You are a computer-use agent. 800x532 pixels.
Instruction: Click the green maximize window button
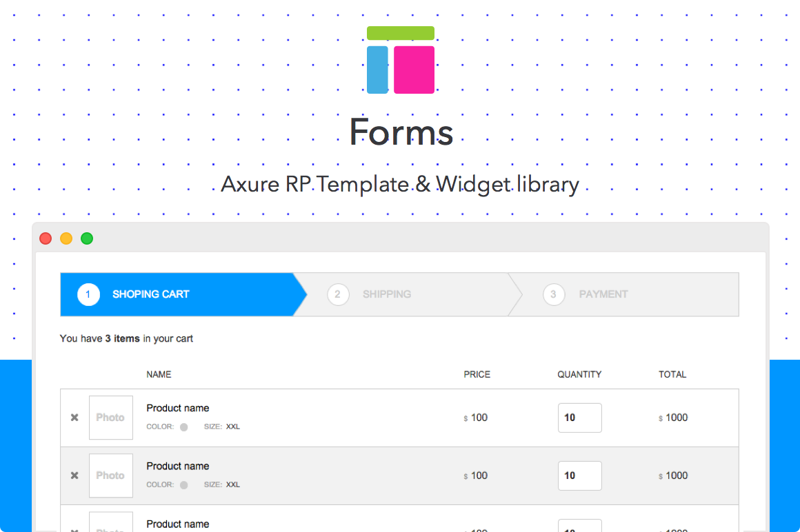(x=87, y=238)
